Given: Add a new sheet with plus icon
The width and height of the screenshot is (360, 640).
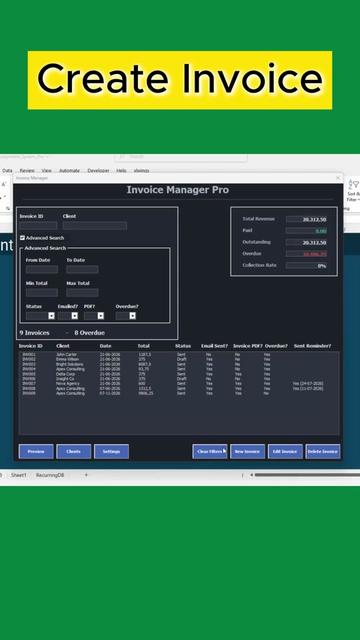Looking at the screenshot, I should click(x=86, y=475).
